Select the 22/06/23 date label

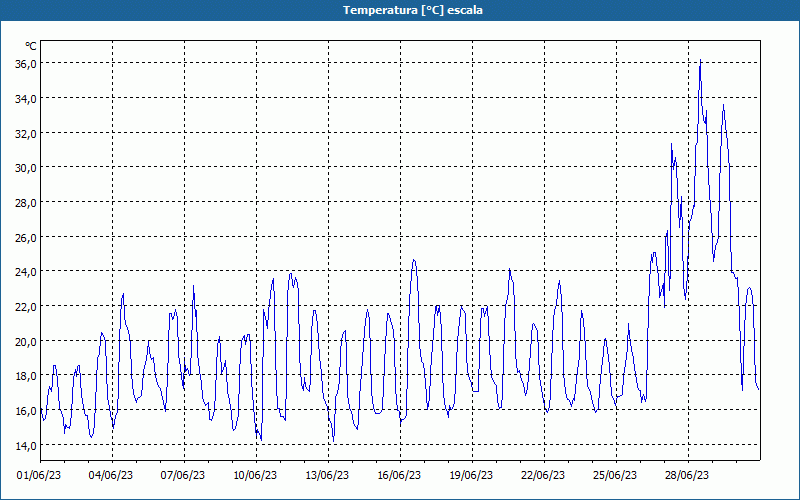coord(543,475)
